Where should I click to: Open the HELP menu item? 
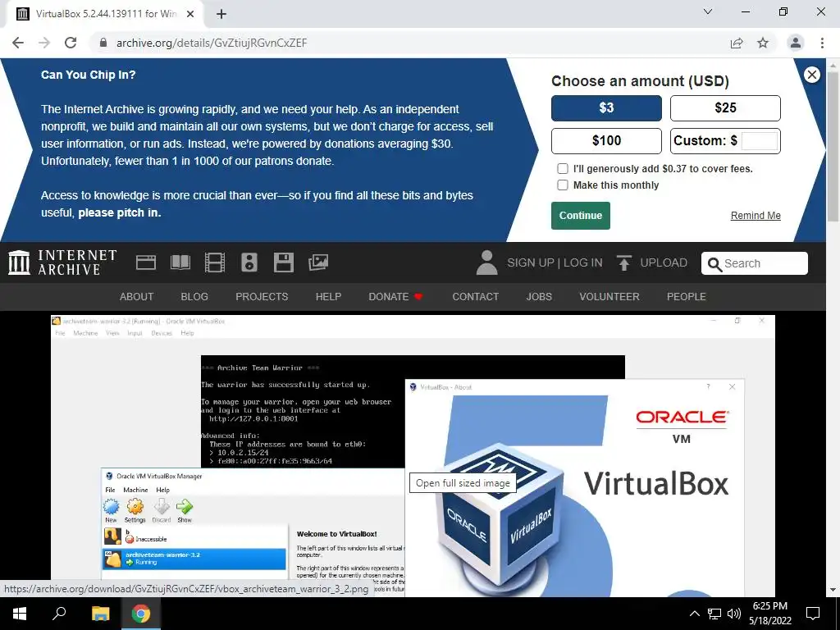328,297
